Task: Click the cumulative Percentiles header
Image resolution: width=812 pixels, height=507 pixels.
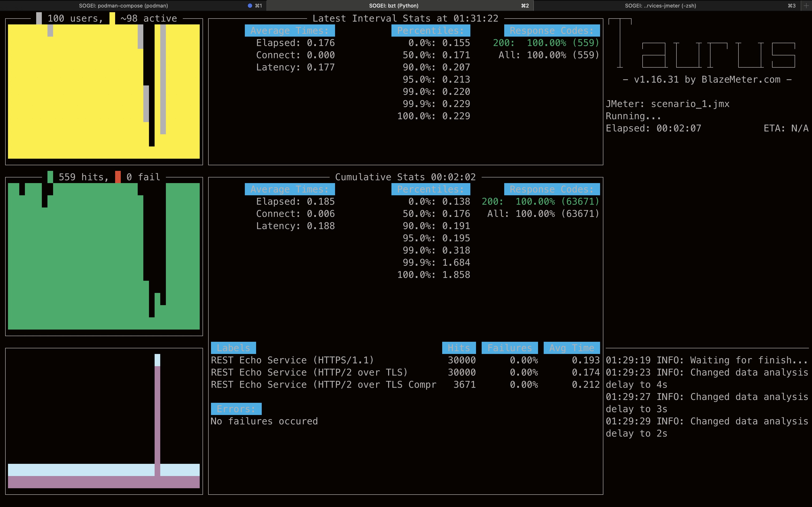Action: click(x=430, y=189)
